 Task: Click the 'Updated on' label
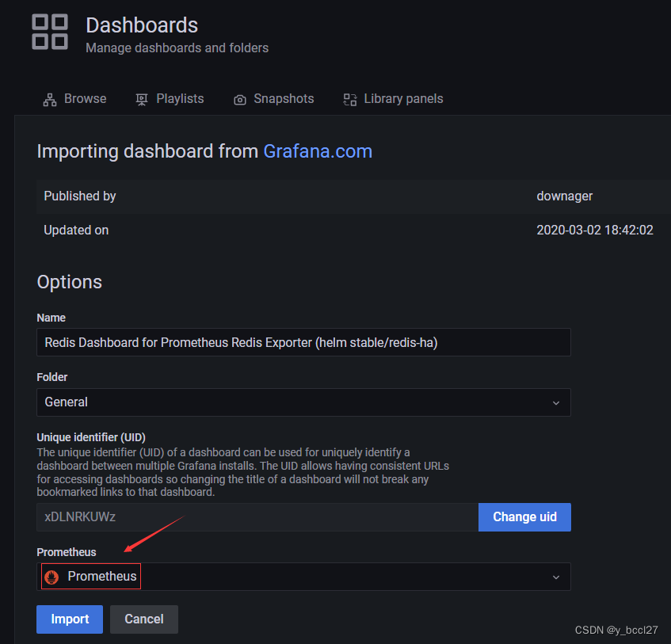76,231
